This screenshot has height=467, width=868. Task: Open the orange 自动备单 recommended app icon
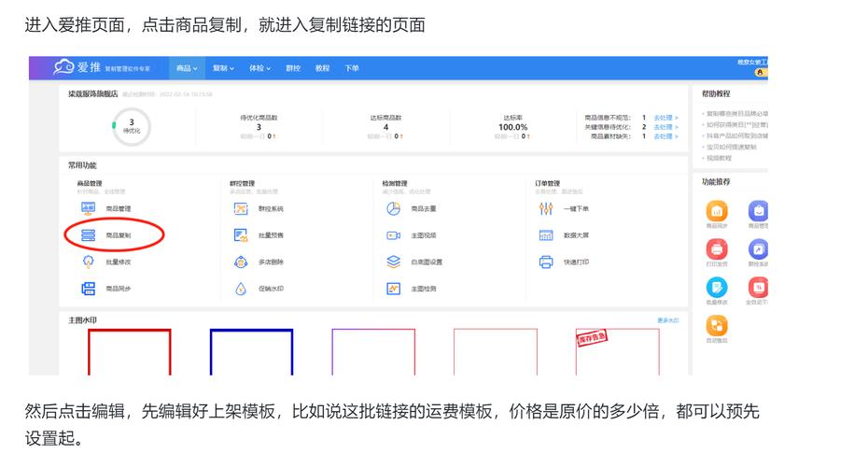[717, 326]
